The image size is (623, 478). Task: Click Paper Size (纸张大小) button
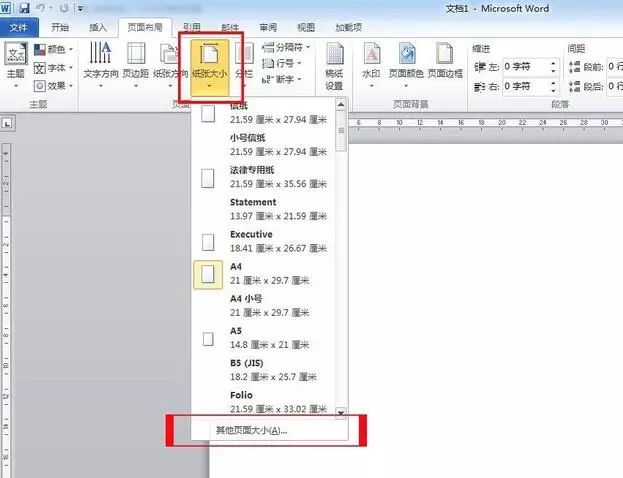[x=209, y=68]
